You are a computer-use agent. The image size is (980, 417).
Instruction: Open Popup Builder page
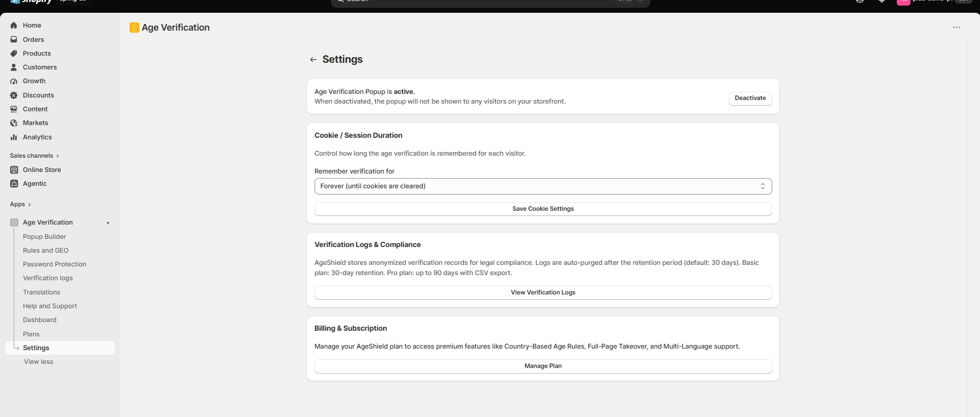click(x=44, y=237)
